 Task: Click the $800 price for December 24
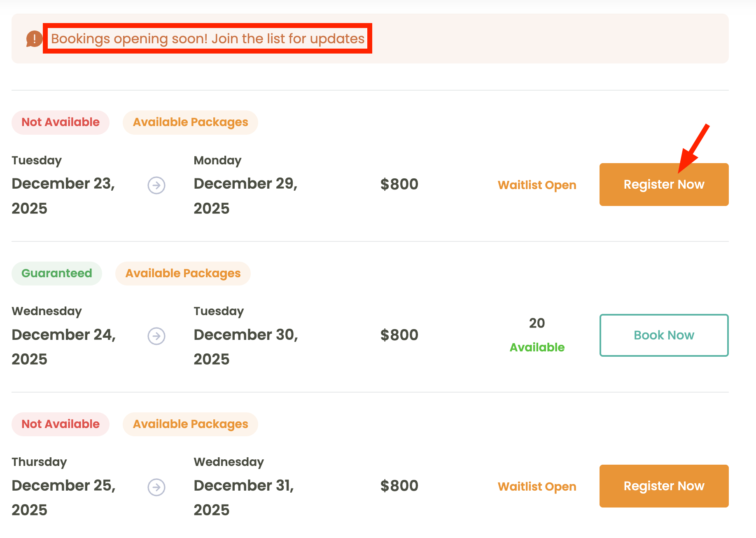(x=399, y=335)
